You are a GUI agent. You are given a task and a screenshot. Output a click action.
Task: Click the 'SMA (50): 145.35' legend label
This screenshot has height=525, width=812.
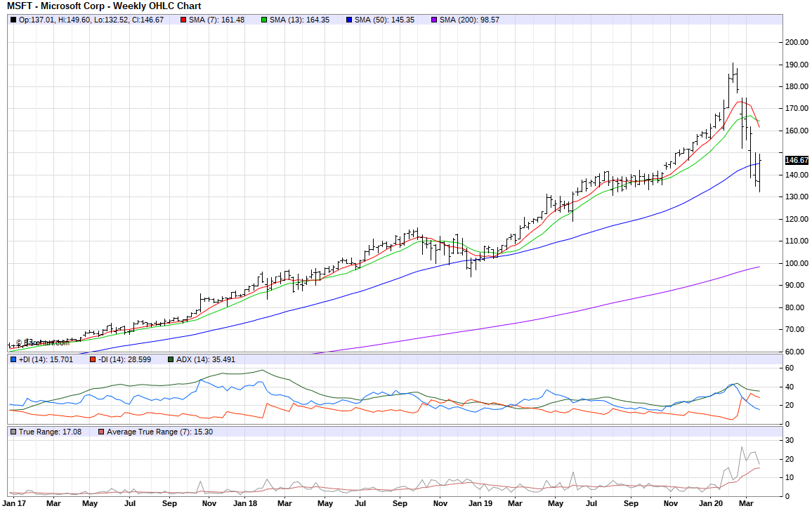pyautogui.click(x=384, y=20)
